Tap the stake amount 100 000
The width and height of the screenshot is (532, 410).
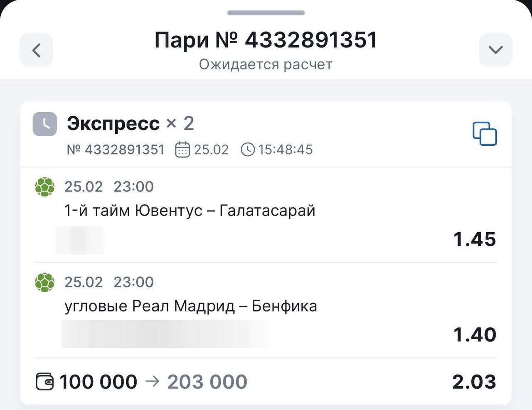[98, 382]
